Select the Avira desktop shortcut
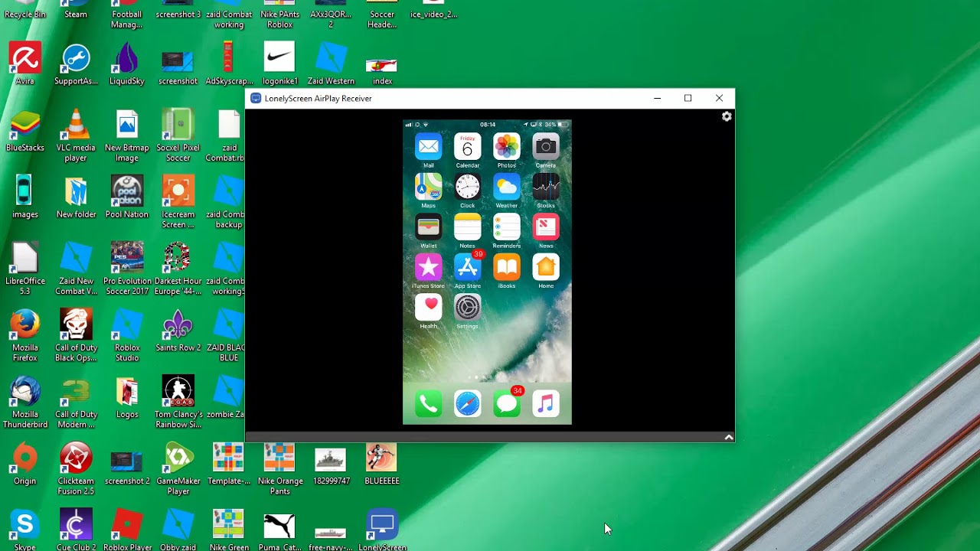Viewport: 980px width, 551px height. (x=24, y=64)
